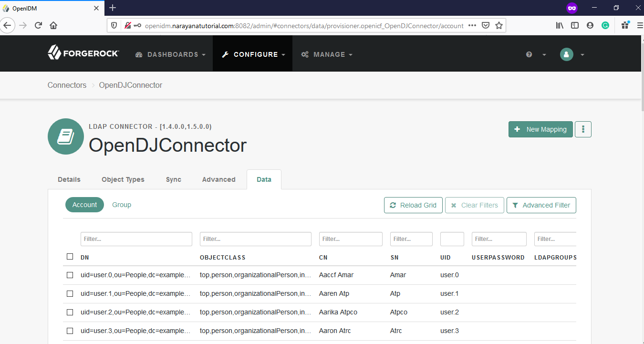Viewport: 644px width, 344px height.
Task: Sort by the OBJECTCLASS column header
Action: click(223, 257)
